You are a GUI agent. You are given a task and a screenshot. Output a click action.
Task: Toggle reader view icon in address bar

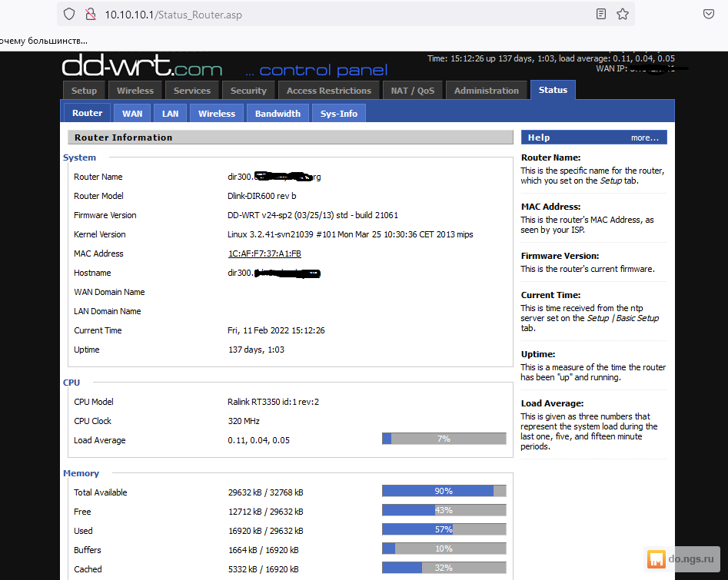pyautogui.click(x=601, y=14)
